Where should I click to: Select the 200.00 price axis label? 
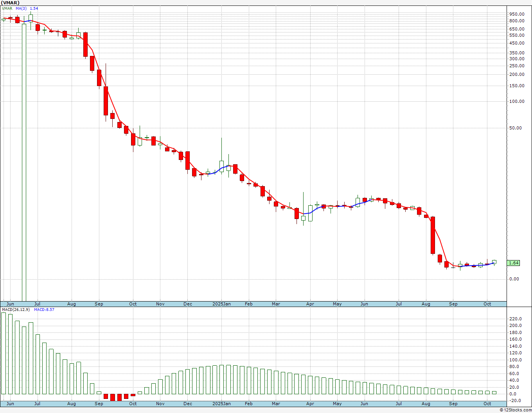pos(516,74)
